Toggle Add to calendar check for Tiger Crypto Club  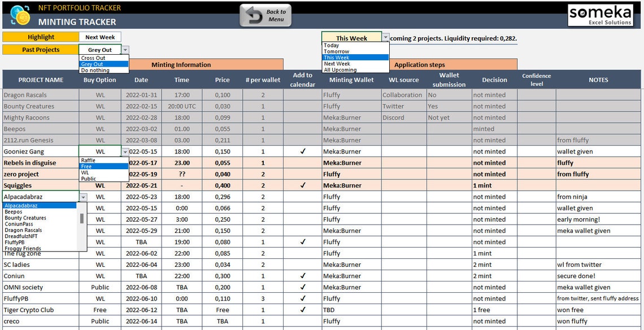302,309
